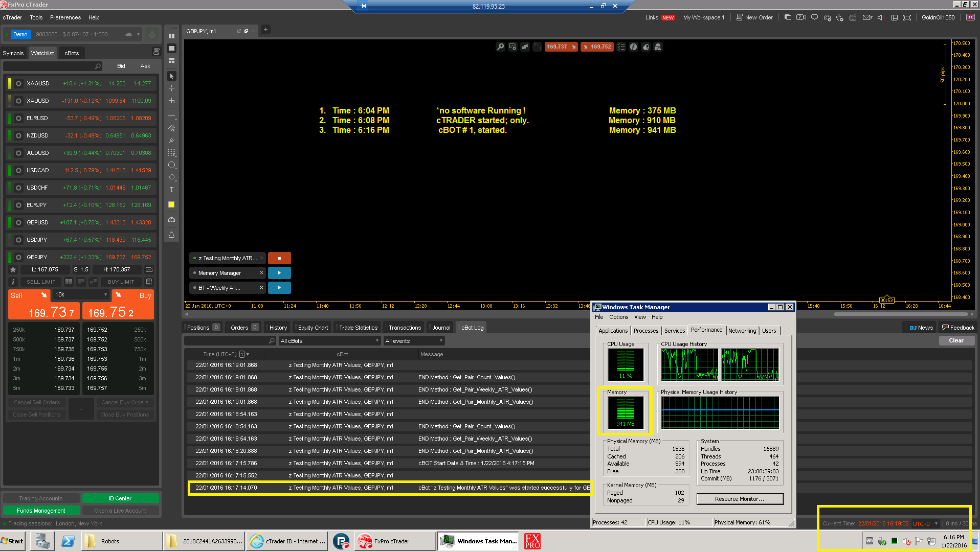
Task: Add a new chart tab with plus
Action: [265, 30]
